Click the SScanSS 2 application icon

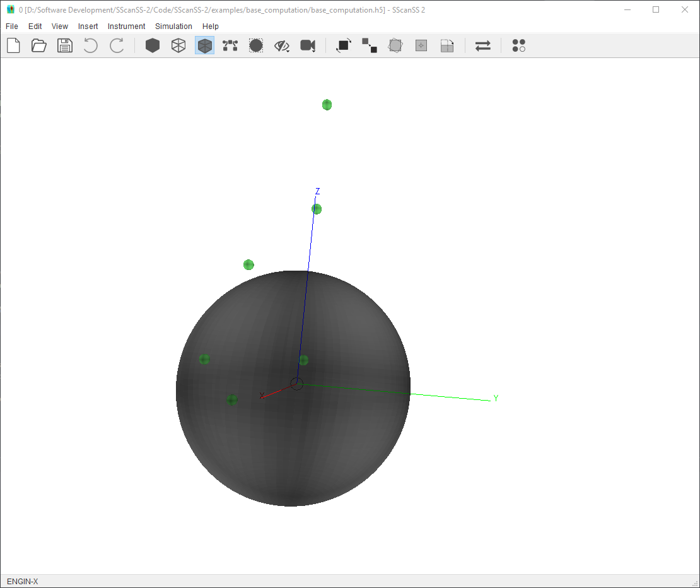click(x=11, y=9)
